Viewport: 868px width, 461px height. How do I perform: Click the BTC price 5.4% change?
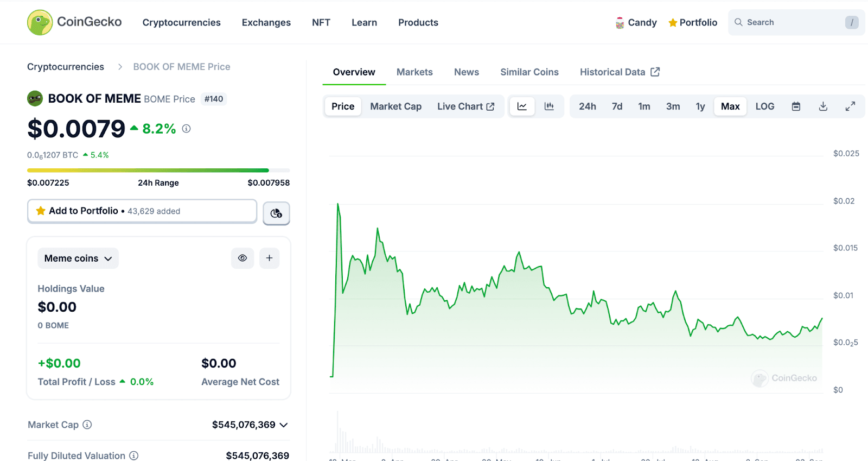(96, 155)
